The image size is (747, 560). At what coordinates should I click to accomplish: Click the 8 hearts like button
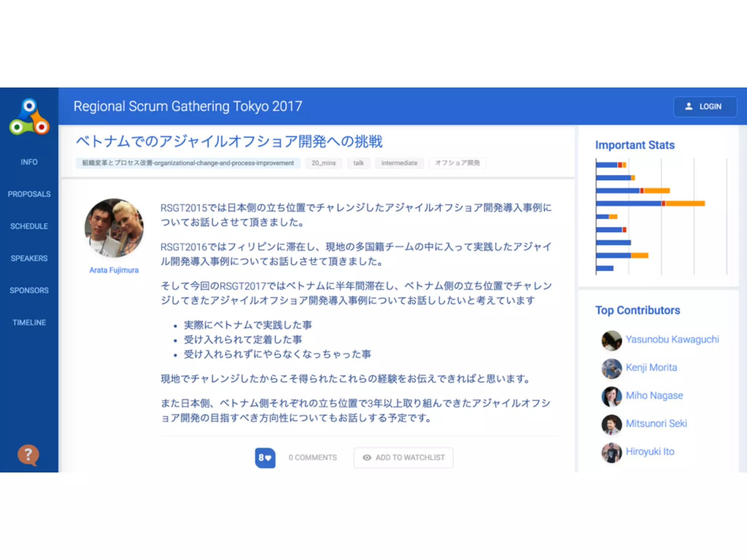(x=265, y=458)
